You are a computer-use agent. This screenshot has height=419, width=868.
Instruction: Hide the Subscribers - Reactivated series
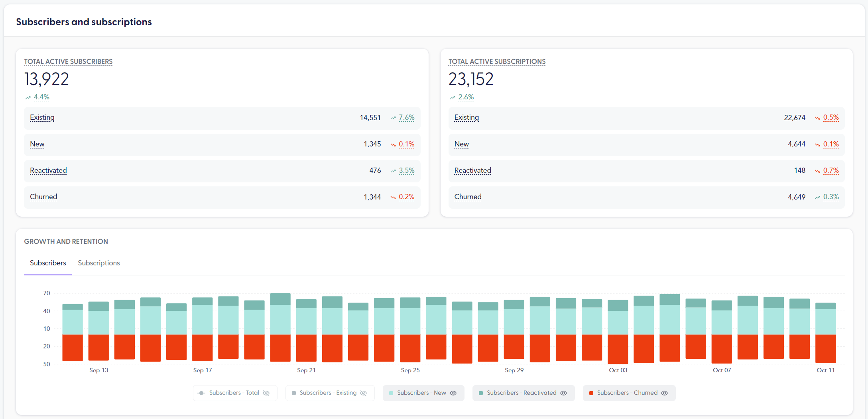pyautogui.click(x=563, y=393)
